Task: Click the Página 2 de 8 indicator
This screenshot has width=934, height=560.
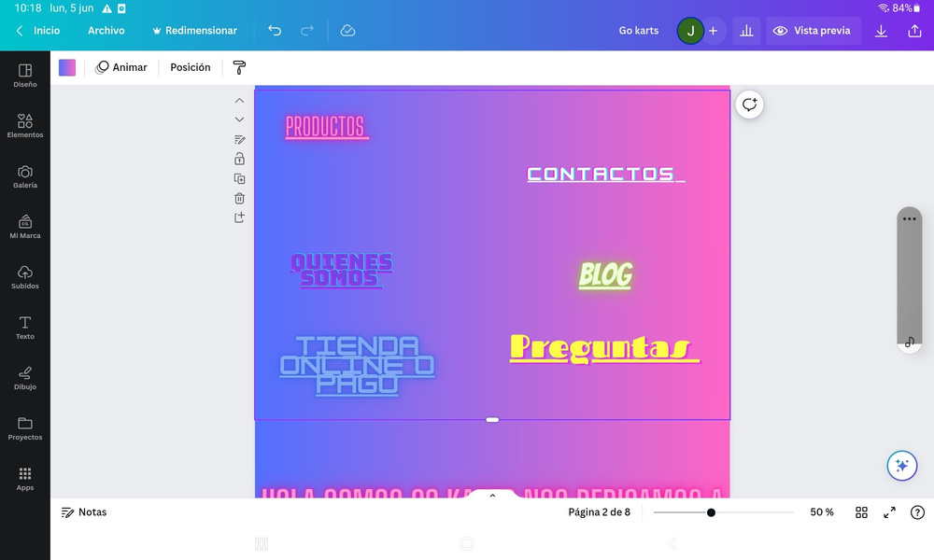Action: click(599, 511)
